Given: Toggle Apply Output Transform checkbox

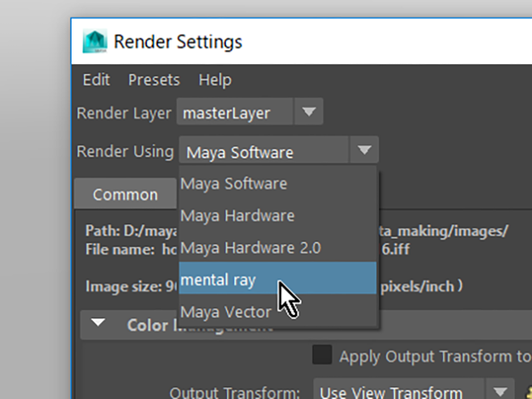Looking at the screenshot, I should (322, 355).
